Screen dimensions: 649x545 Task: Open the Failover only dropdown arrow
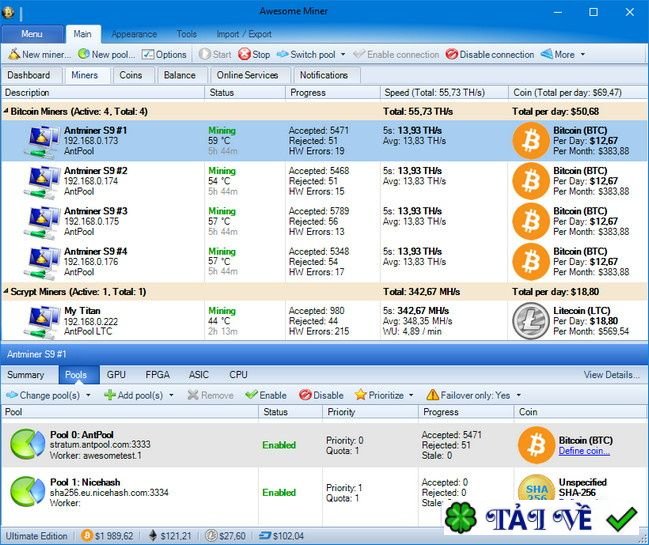(x=518, y=396)
